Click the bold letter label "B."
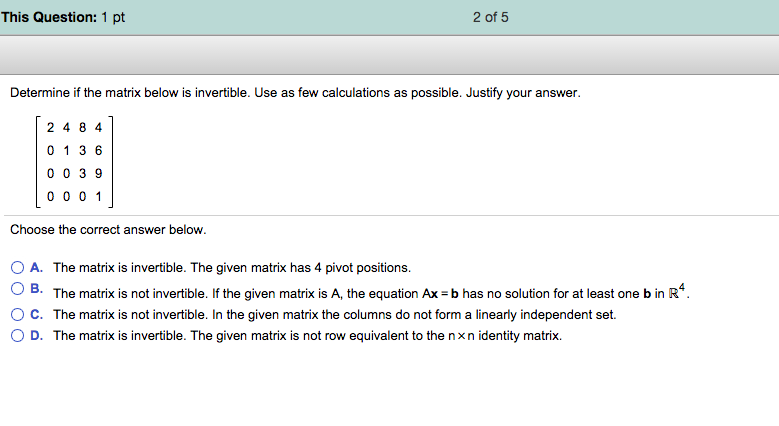This screenshot has width=779, height=426. tap(36, 289)
